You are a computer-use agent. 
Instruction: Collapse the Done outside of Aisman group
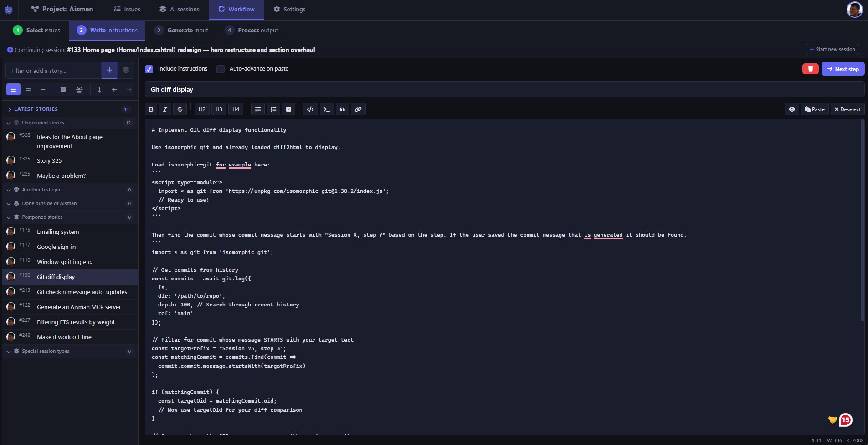pos(70,204)
